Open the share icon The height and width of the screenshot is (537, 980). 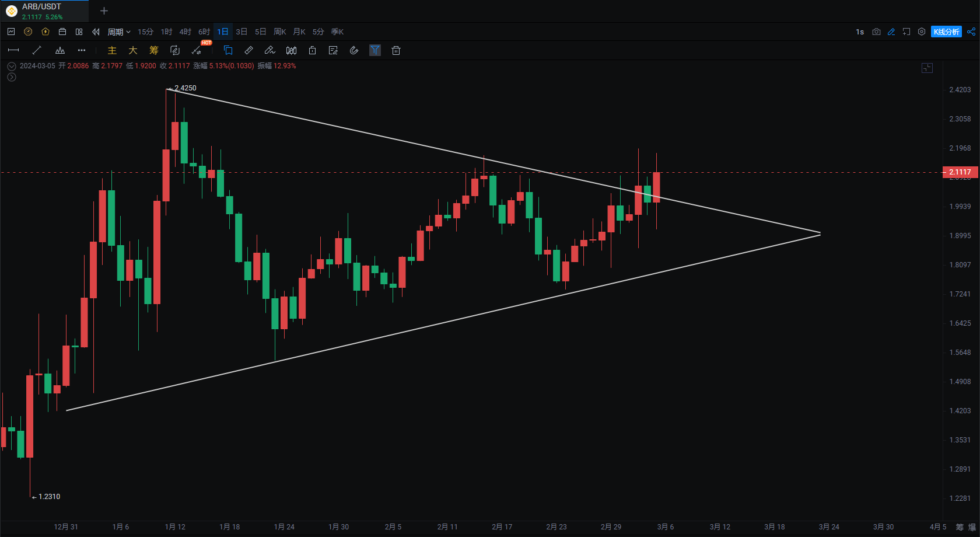point(971,32)
